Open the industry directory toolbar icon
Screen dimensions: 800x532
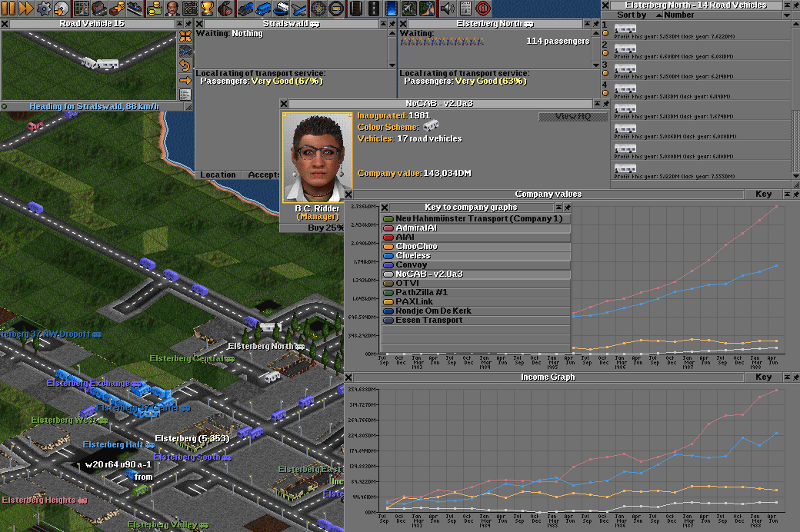tap(225, 8)
